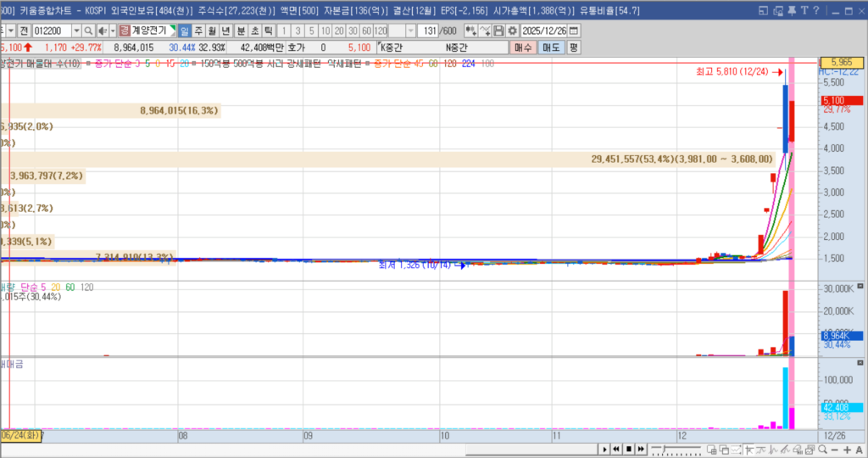Screen dimensions: 868x458
Task: Click the stock search magnifier icon
Action: tap(90, 31)
